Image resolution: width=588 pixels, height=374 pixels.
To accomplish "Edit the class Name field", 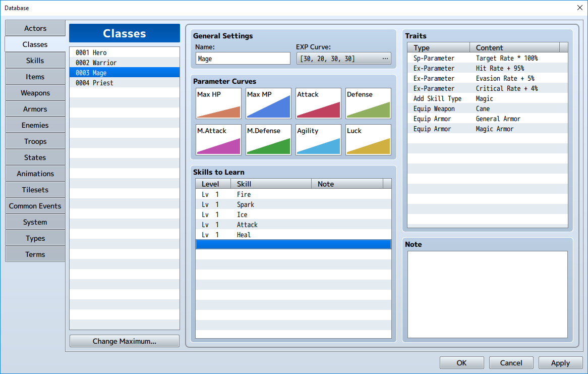I will pyautogui.click(x=243, y=59).
